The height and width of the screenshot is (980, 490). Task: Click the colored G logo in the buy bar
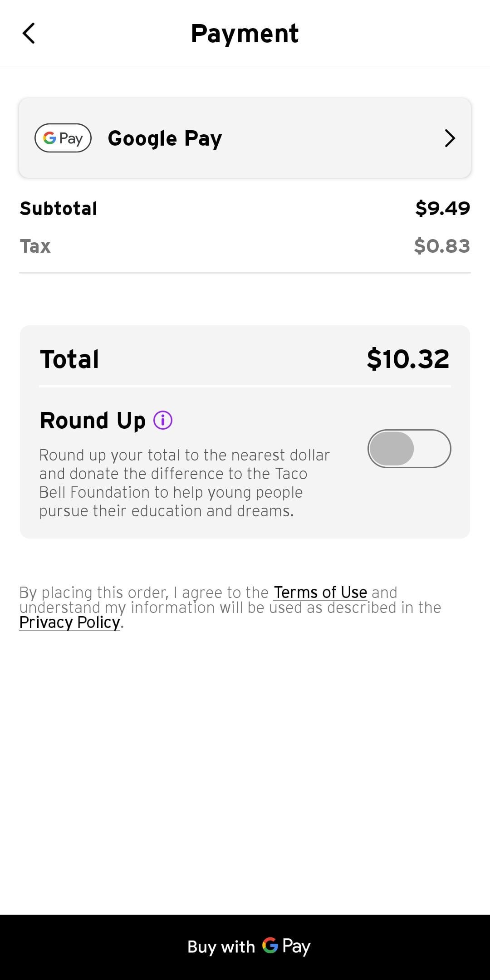point(270,946)
